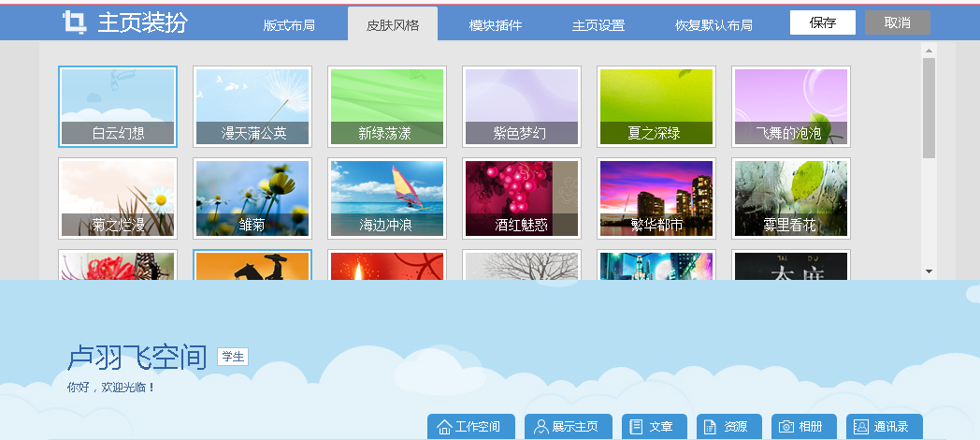This screenshot has width=980, height=440.
Task: Choose the 酒红魅惑 skin
Action: click(522, 198)
